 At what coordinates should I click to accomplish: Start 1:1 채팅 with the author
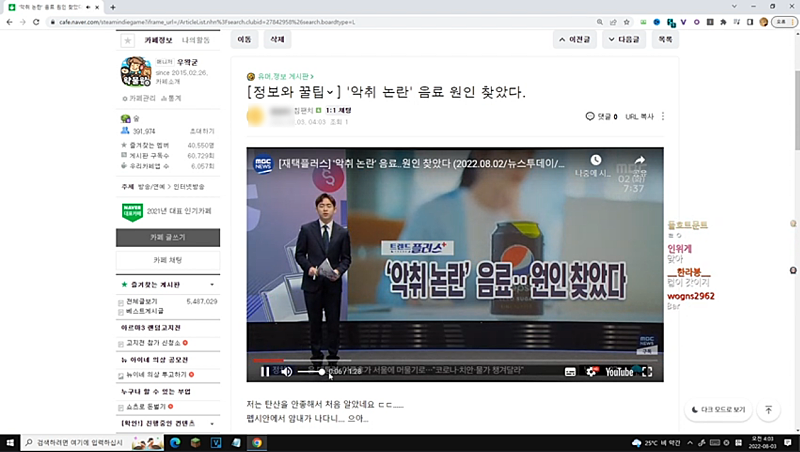pos(338,110)
